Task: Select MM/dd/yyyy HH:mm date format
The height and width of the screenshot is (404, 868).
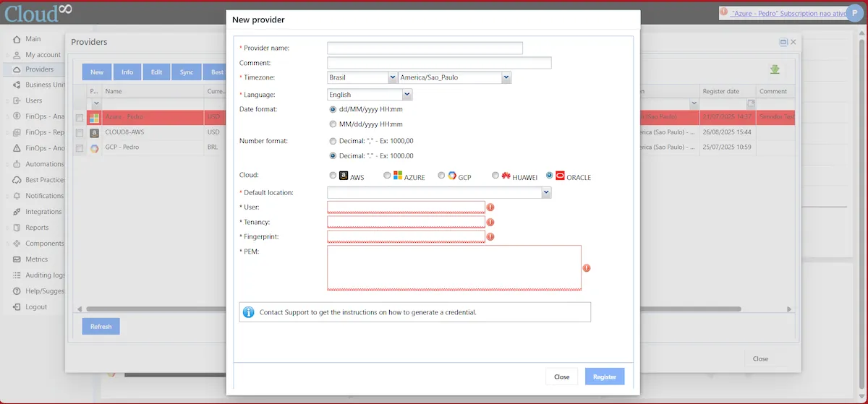Action: (x=333, y=124)
